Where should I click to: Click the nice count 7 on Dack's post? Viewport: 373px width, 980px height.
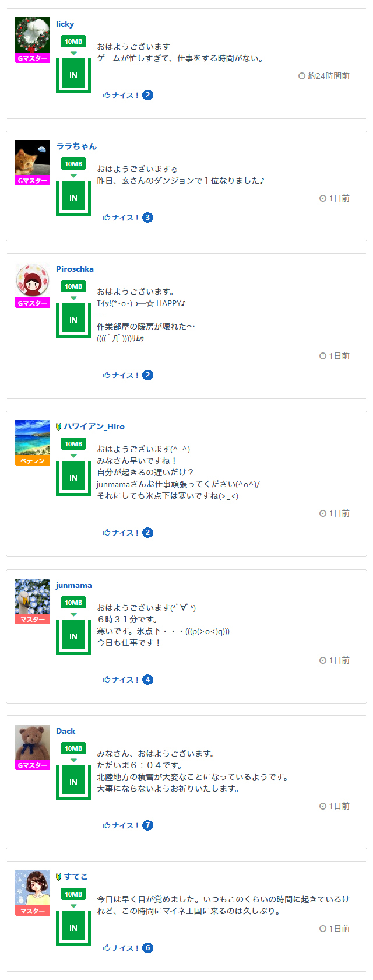(148, 825)
